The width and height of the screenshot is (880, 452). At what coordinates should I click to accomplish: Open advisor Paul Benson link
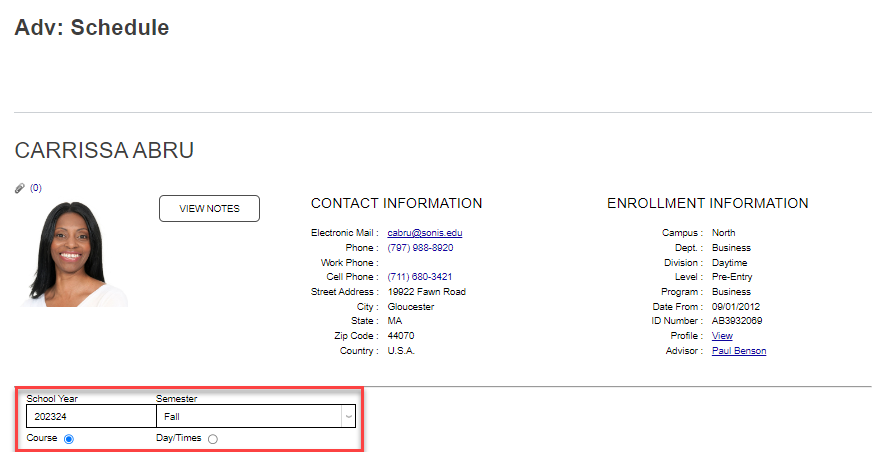(x=739, y=351)
